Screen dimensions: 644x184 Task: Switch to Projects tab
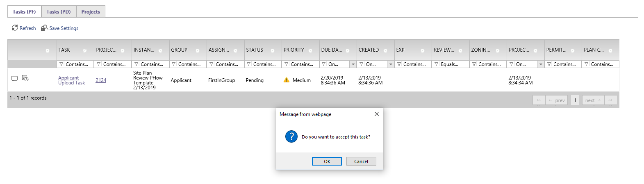pyautogui.click(x=91, y=11)
